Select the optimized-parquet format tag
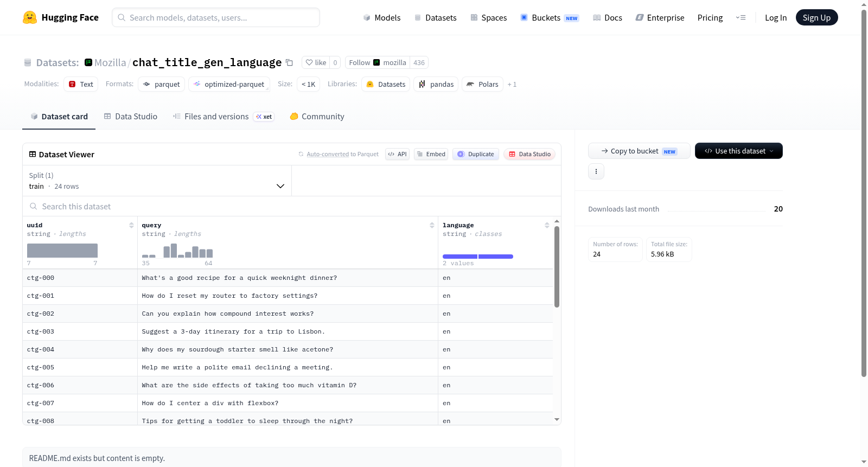Image resolution: width=868 pixels, height=467 pixels. click(x=229, y=84)
